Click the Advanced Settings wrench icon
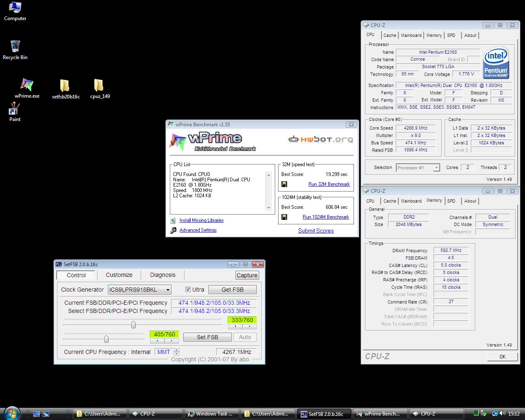This screenshot has height=420, width=525. click(x=173, y=230)
